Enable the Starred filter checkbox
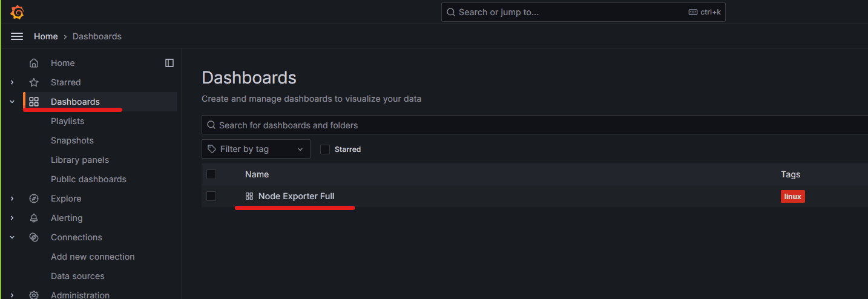This screenshot has height=299, width=868. click(325, 149)
